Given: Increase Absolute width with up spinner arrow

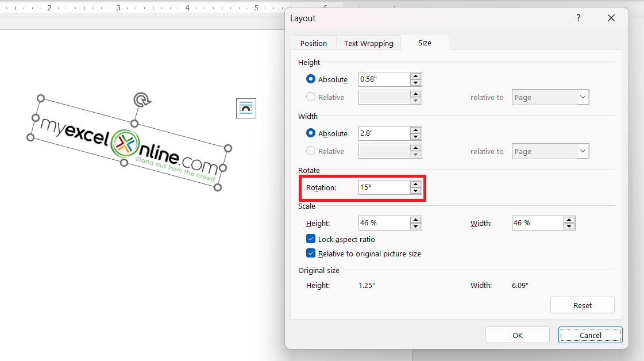Looking at the screenshot, I should 416,130.
